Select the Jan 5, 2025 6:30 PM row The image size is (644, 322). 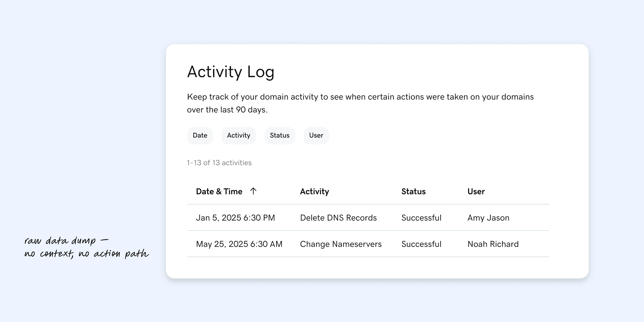[x=235, y=218]
